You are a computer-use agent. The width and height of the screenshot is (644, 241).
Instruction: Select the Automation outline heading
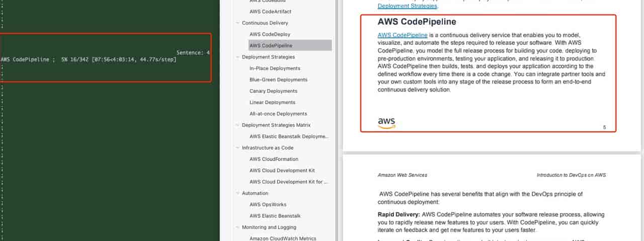pyautogui.click(x=255, y=193)
